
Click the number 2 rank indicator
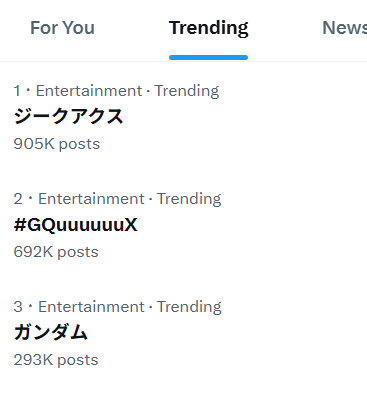coord(18,199)
